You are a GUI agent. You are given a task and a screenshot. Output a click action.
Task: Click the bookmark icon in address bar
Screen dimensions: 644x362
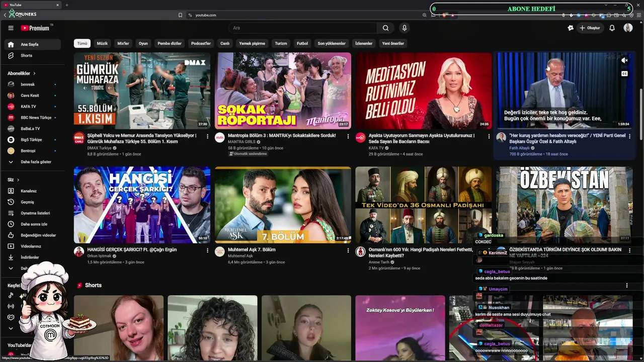pyautogui.click(x=180, y=15)
